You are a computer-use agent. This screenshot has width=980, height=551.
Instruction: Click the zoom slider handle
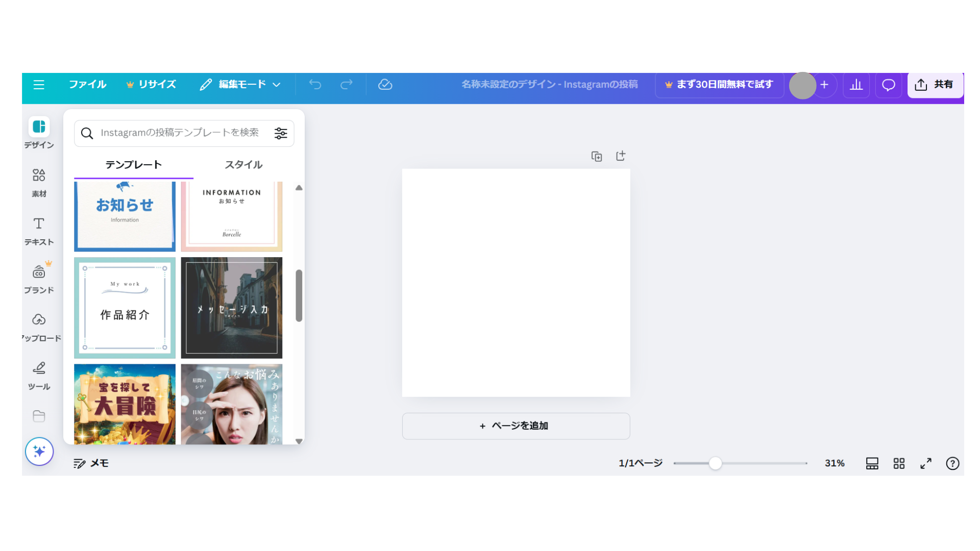(x=715, y=463)
